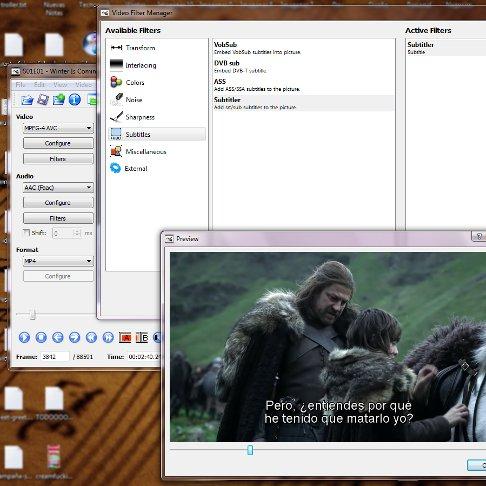Open a video with the folder toolbar icon
486x486 pixels.
(27, 99)
